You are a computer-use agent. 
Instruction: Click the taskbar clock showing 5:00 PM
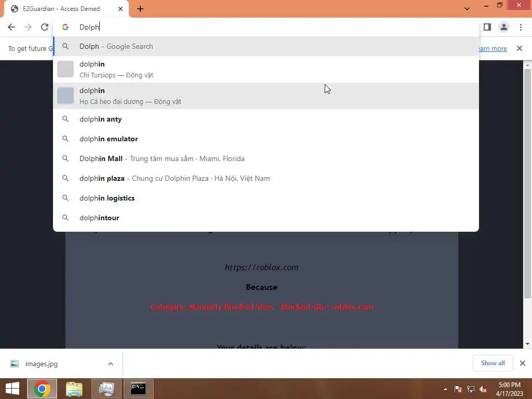click(509, 389)
